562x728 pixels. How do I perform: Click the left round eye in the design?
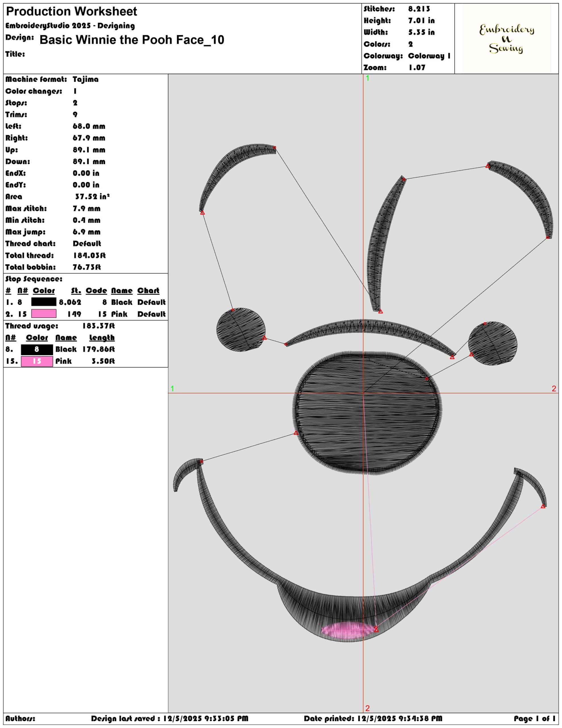[241, 330]
